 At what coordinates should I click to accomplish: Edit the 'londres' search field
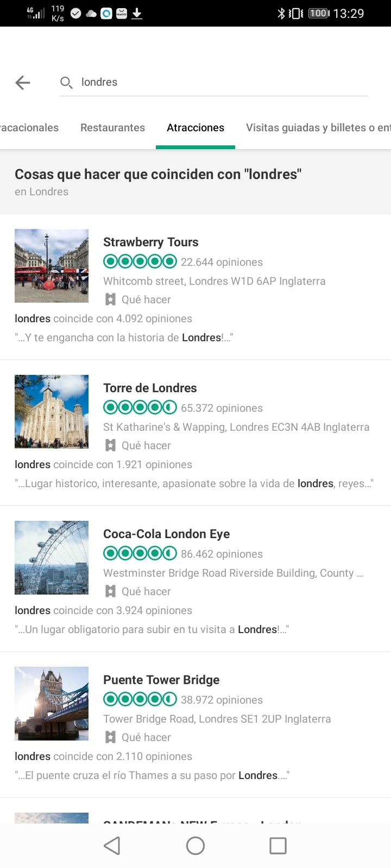click(217, 82)
